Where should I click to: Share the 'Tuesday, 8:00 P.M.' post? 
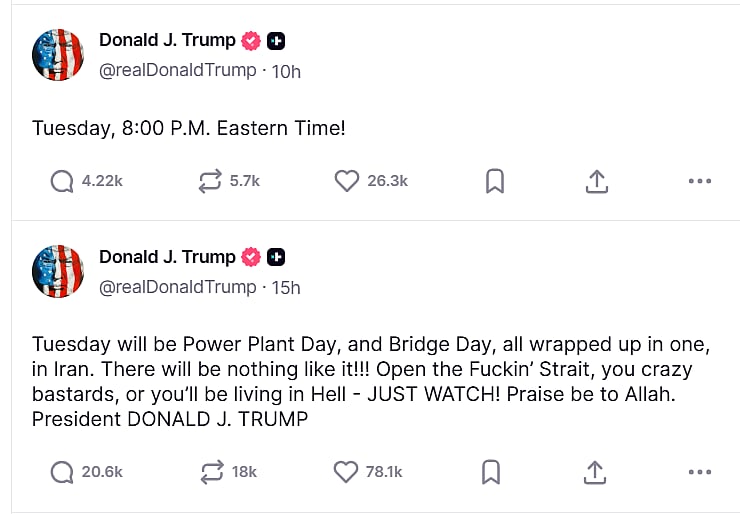coord(596,181)
